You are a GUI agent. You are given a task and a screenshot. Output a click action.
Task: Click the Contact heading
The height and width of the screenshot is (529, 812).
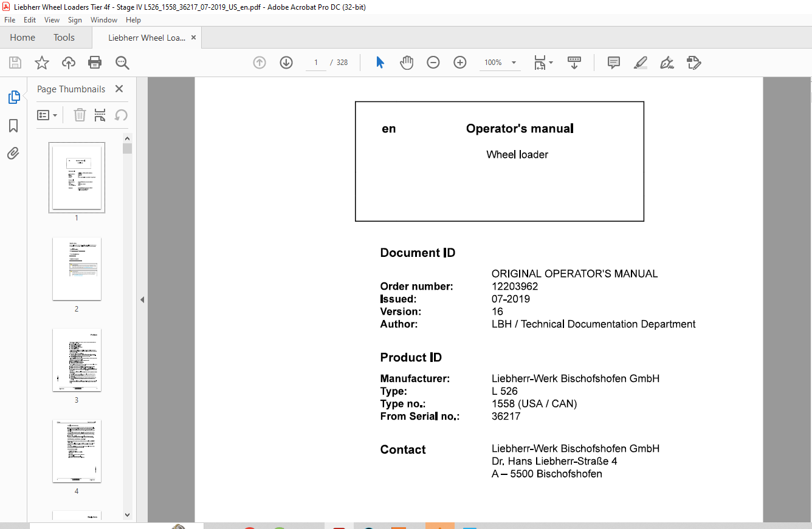(403, 449)
